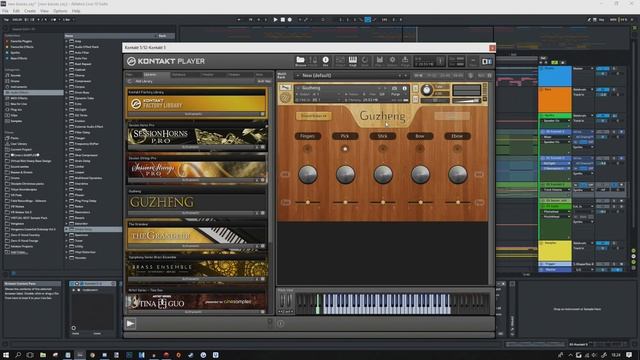Image resolution: width=640 pixels, height=360 pixels.
Task: Open the File menu in Ableton
Action: pos(5,11)
